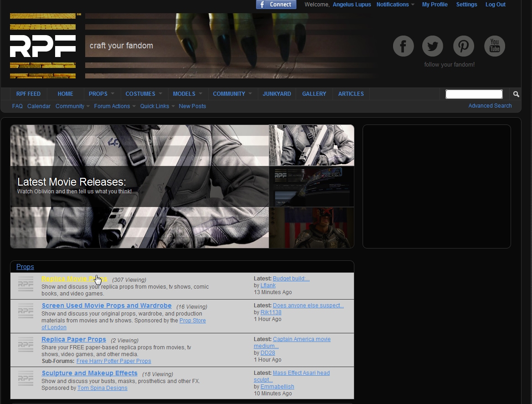The width and height of the screenshot is (532, 404).
Task: Open the Props category heading
Action: [x=25, y=267]
